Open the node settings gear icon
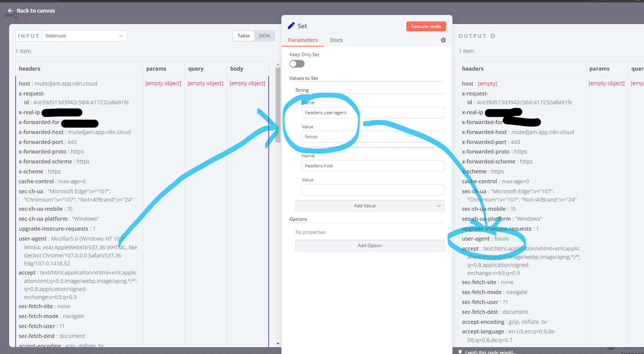Screen dimensions: 644x354 point(443,40)
